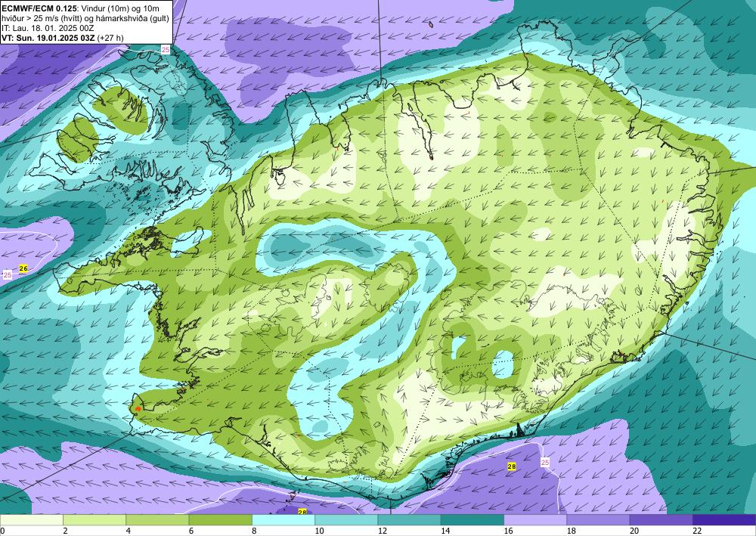Click the '18' value on the colour scale

(572, 531)
